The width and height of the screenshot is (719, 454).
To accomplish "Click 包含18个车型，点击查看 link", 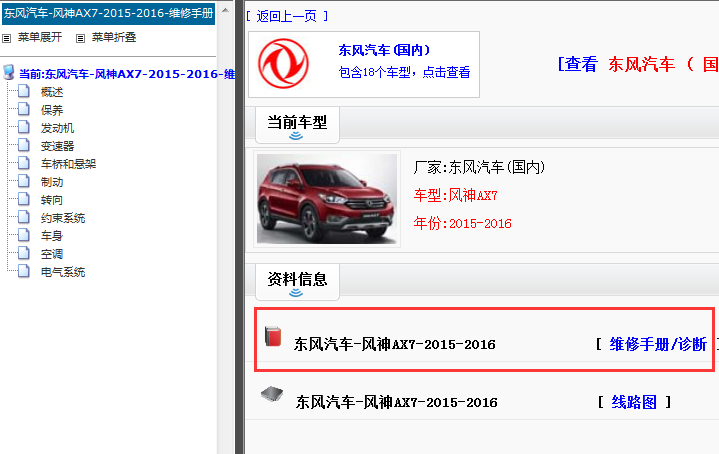I will pyautogui.click(x=404, y=72).
